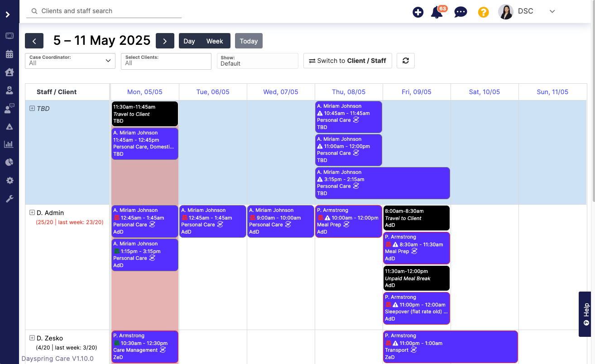
Task: Click the refresh schedule button
Action: click(406, 61)
